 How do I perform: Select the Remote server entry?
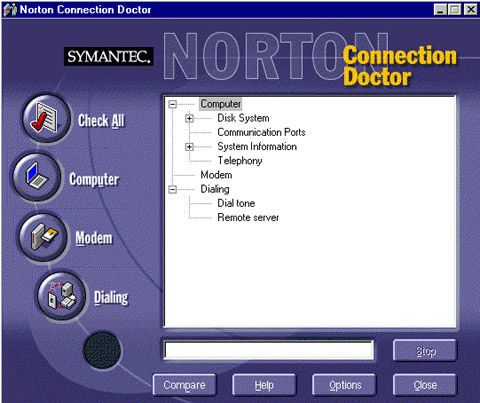point(248,218)
